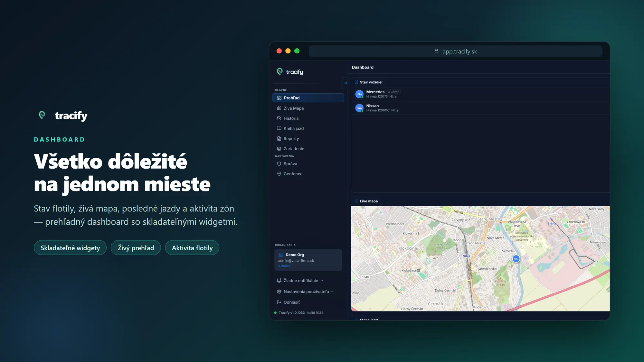
Task: Click the Jozef driver tag
Action: click(393, 92)
